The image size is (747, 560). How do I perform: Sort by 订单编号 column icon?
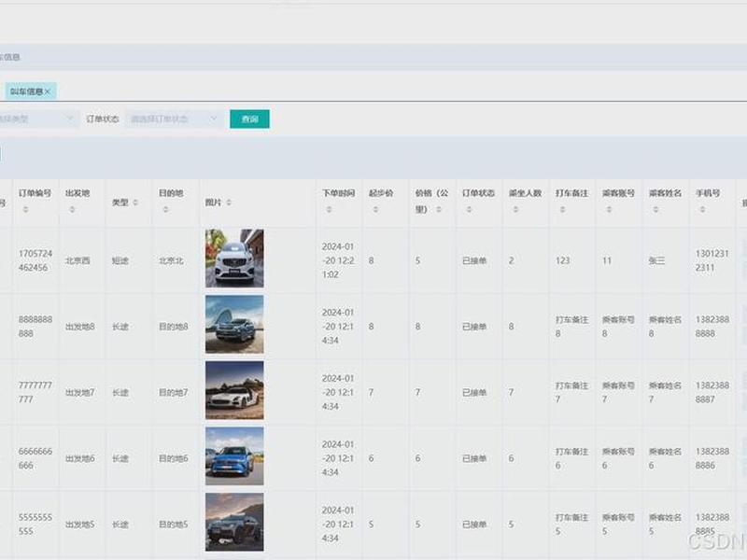pyautogui.click(x=26, y=209)
